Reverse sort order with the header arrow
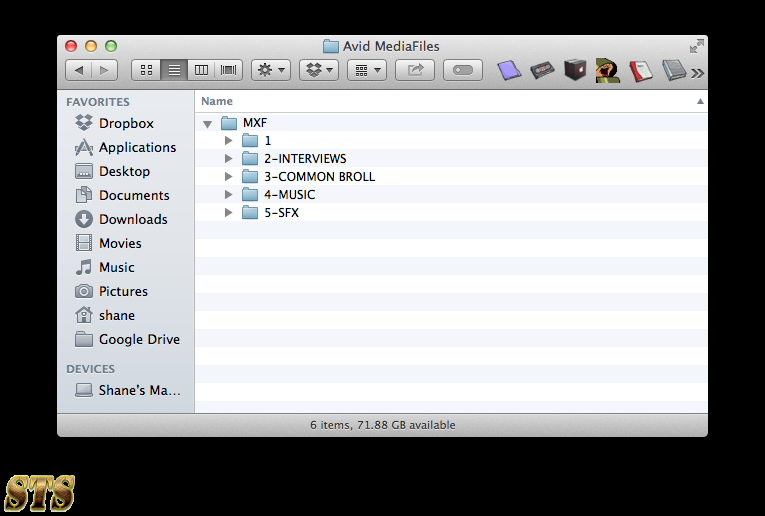This screenshot has width=765, height=516. [x=700, y=101]
